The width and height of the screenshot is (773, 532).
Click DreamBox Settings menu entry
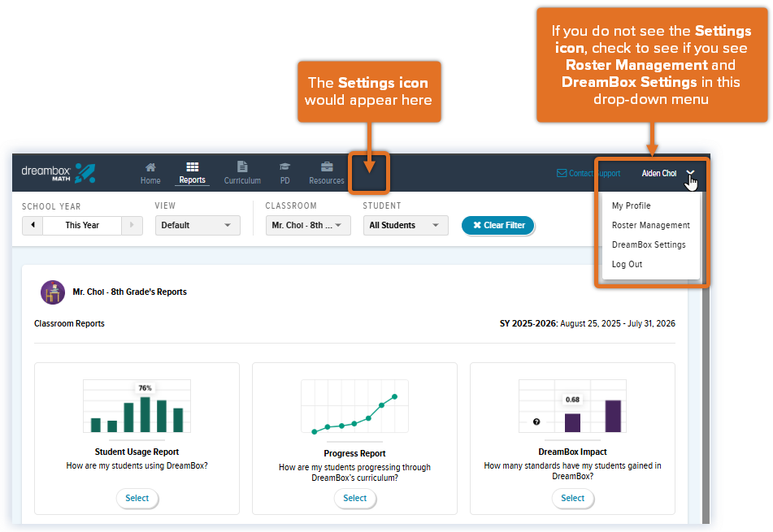[648, 244]
